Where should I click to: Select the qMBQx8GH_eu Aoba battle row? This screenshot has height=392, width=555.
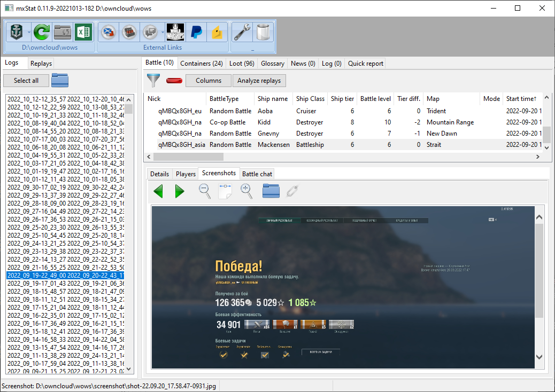[x=343, y=111]
